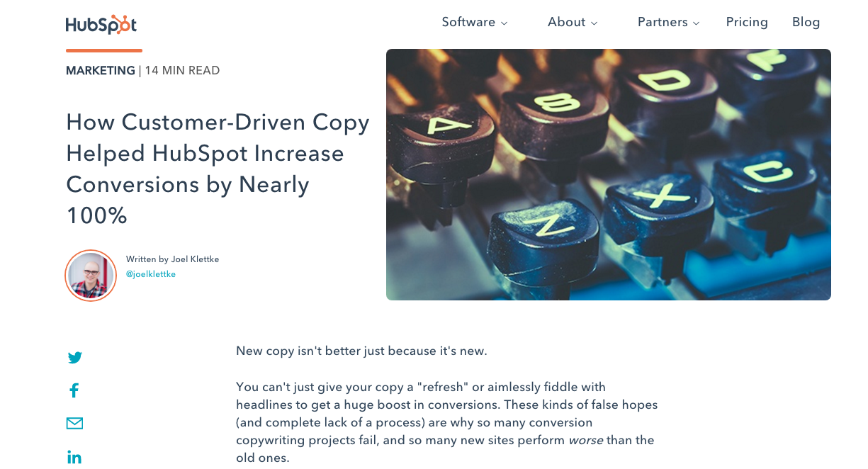The image size is (868, 469).
Task: Share the article via LinkedIn icon
Action: click(x=74, y=457)
